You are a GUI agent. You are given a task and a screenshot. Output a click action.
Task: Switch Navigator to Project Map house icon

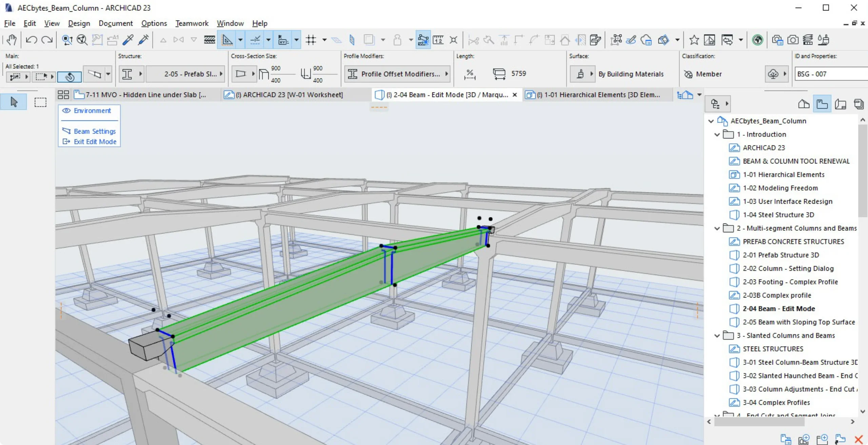(804, 104)
